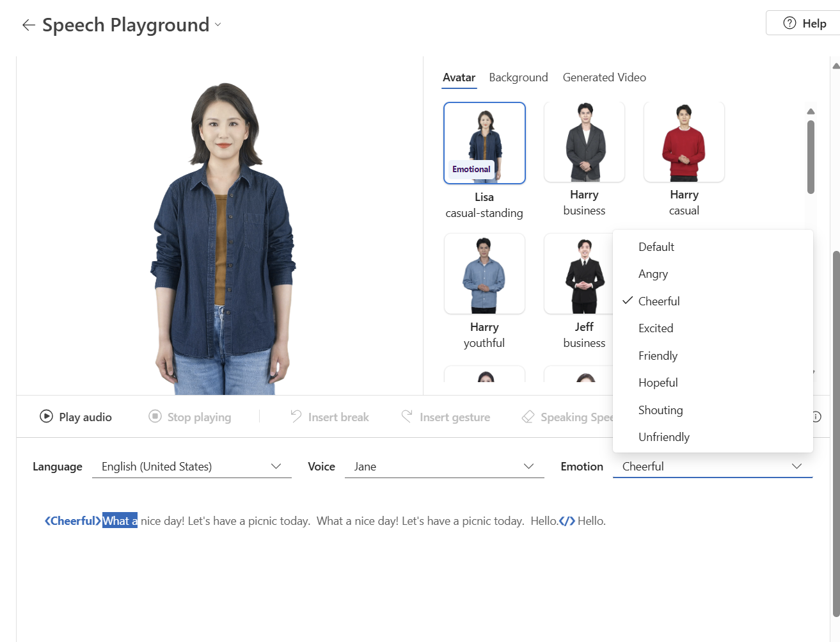Click the Speaking Speed eraser icon
Viewport: 840px width, 642px height.
[x=528, y=417]
